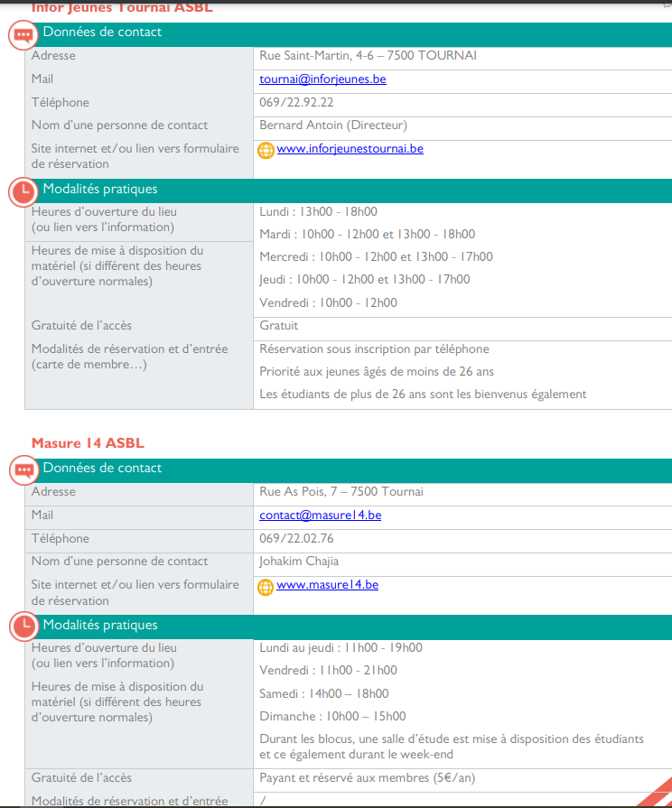This screenshot has width=672, height=808.
Task: Click the Jeudi opening hours line
Action: 365,279
